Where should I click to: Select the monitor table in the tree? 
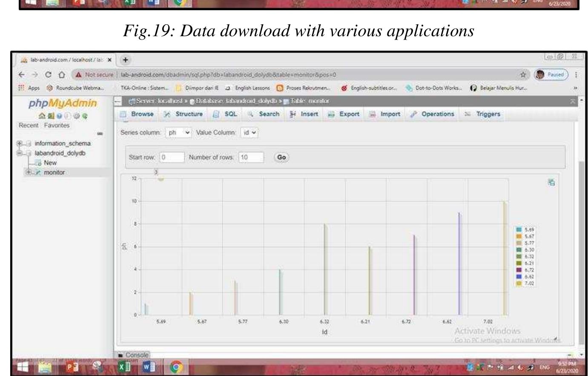pyautogui.click(x=54, y=172)
